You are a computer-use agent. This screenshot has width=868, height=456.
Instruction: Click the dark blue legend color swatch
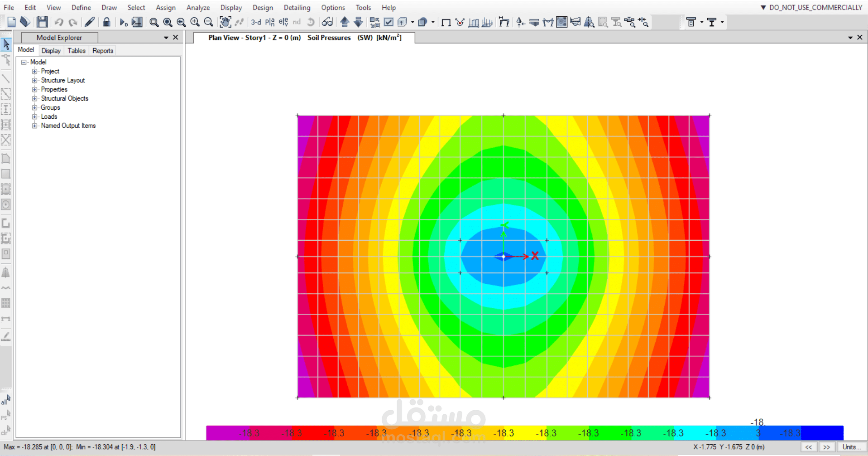pos(822,433)
